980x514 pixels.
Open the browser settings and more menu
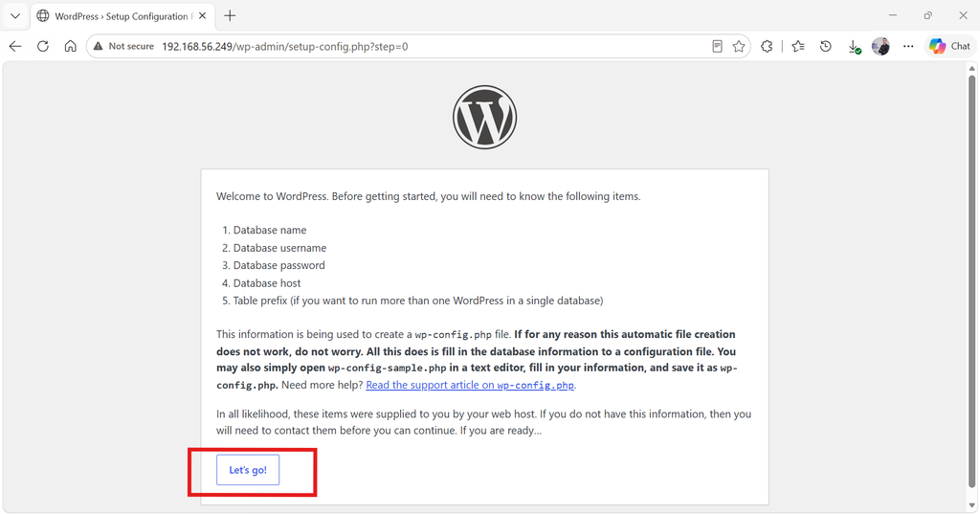[908, 46]
